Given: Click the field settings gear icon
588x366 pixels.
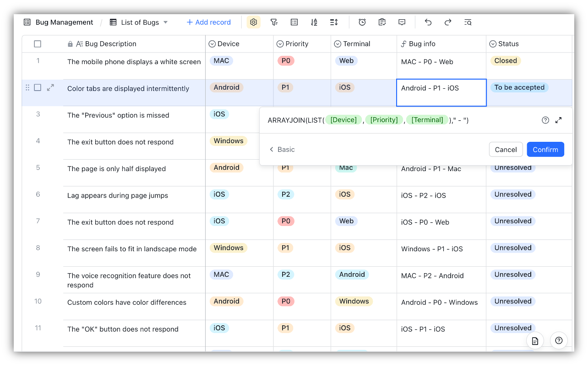Looking at the screenshot, I should coord(253,22).
